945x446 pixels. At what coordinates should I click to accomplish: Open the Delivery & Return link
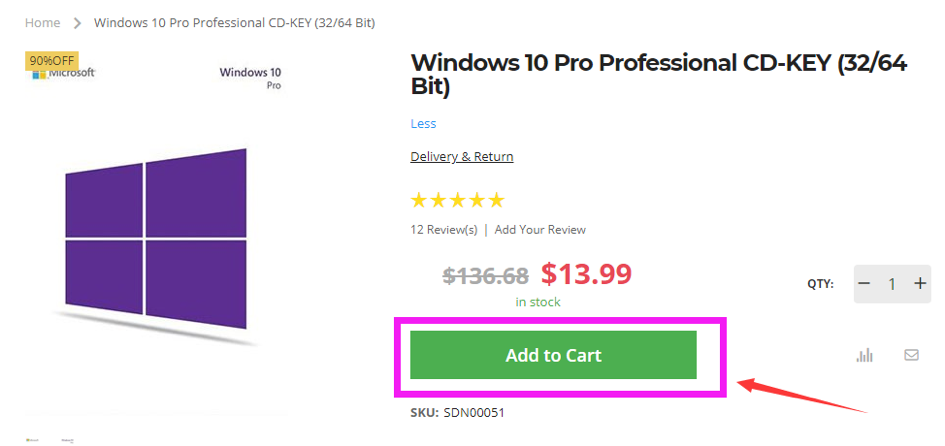[462, 157]
